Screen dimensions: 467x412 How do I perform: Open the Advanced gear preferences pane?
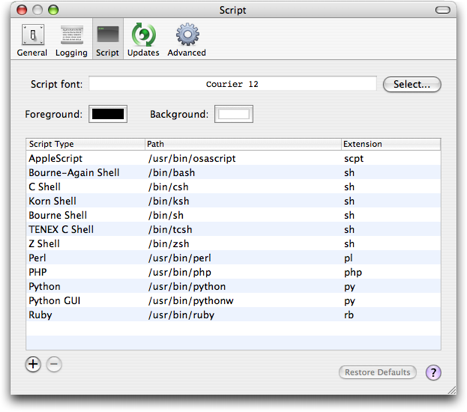(x=187, y=40)
